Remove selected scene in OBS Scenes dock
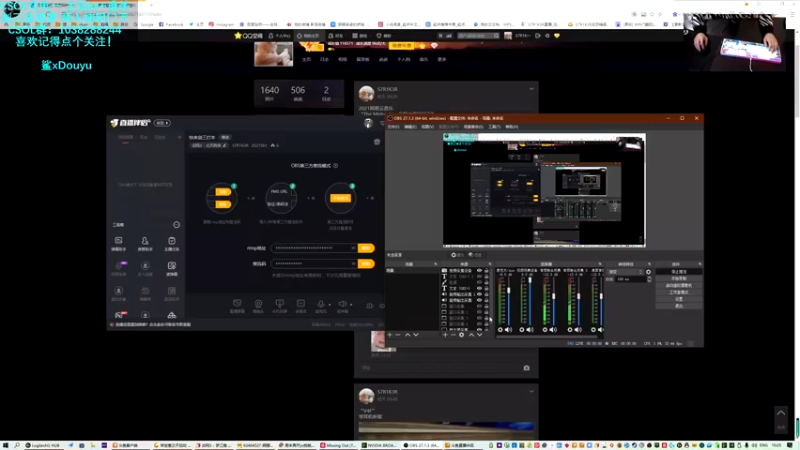The width and height of the screenshot is (800, 450). click(398, 335)
